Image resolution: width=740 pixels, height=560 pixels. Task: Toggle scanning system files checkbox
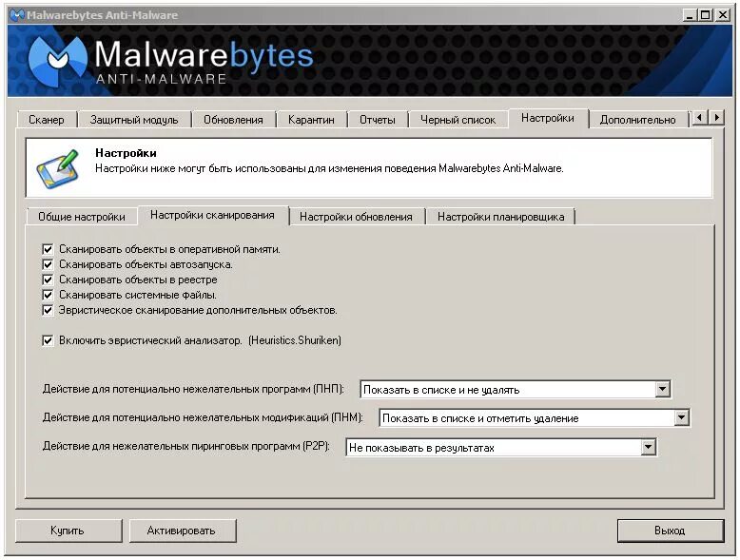pos(48,295)
